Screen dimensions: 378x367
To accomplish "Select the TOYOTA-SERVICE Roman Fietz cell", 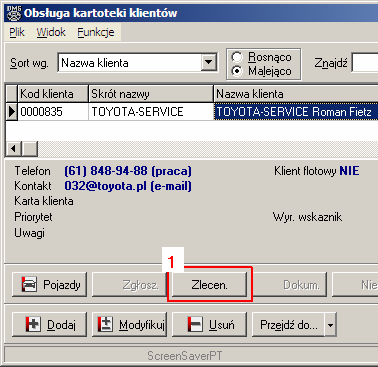I will [x=296, y=112].
